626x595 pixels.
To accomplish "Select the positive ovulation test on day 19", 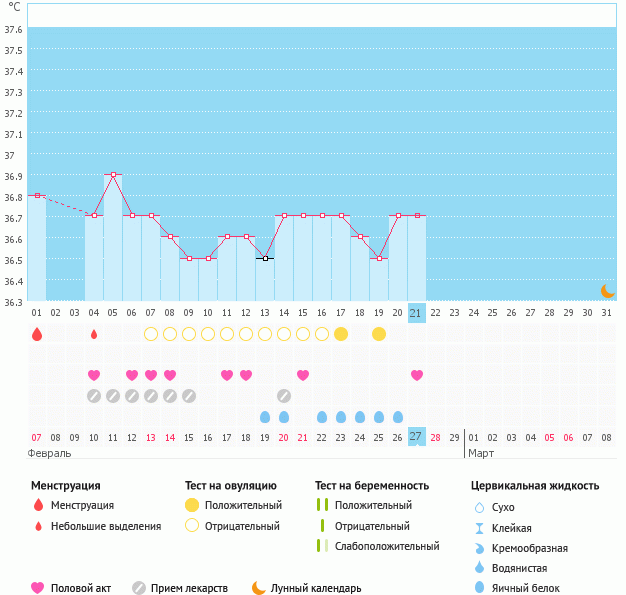I will (379, 334).
